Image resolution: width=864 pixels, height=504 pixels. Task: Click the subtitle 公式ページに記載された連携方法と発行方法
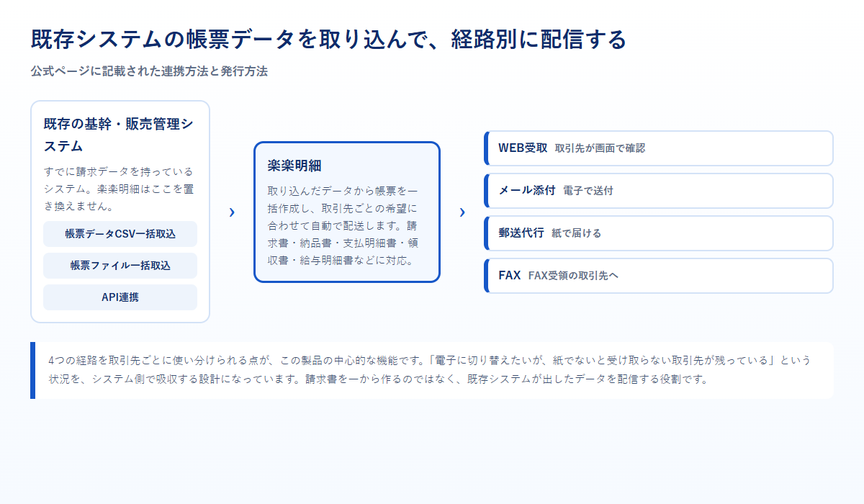tap(149, 71)
